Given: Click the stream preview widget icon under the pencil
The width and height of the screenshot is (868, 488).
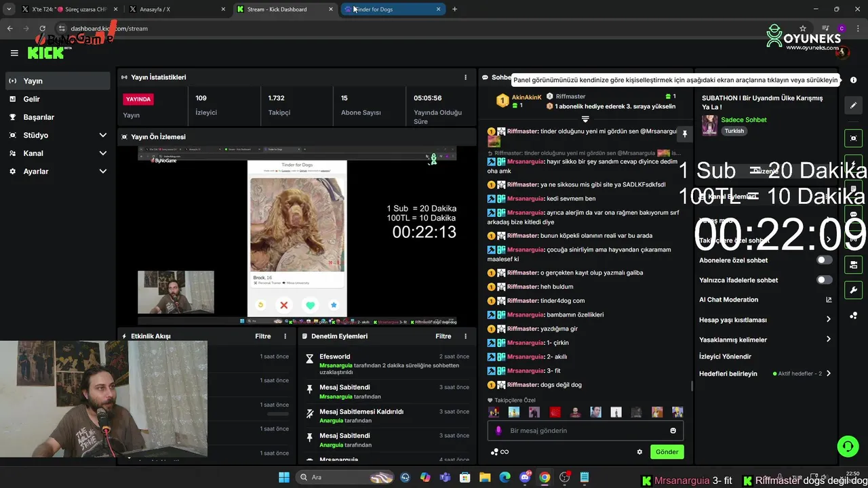Looking at the screenshot, I should coord(853,138).
